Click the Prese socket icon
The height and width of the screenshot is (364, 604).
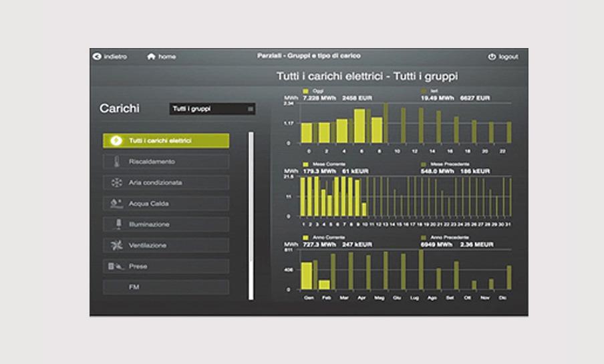coord(116,266)
